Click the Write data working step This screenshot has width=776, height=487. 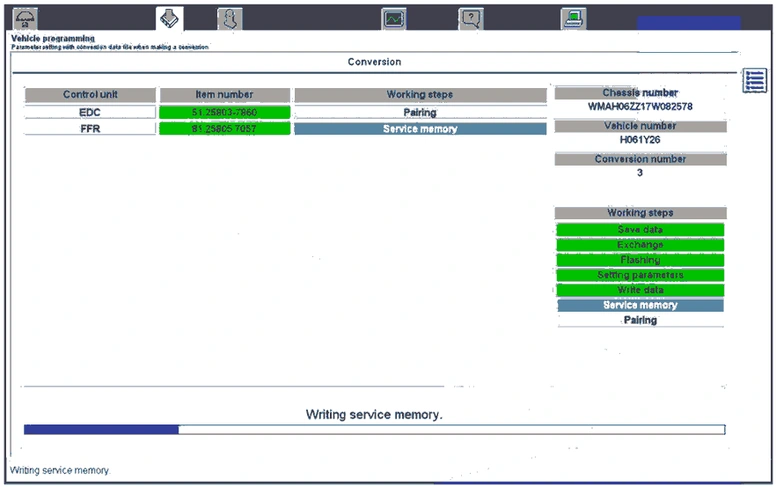pos(640,290)
